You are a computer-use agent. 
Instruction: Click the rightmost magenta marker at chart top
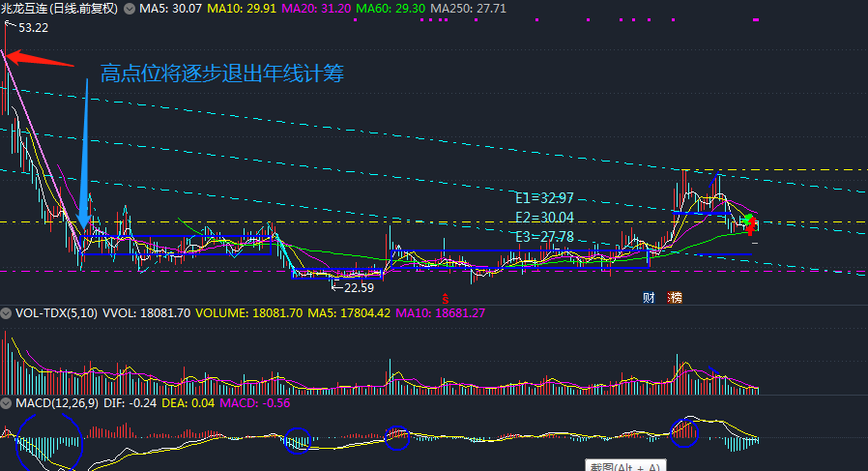coord(756,20)
